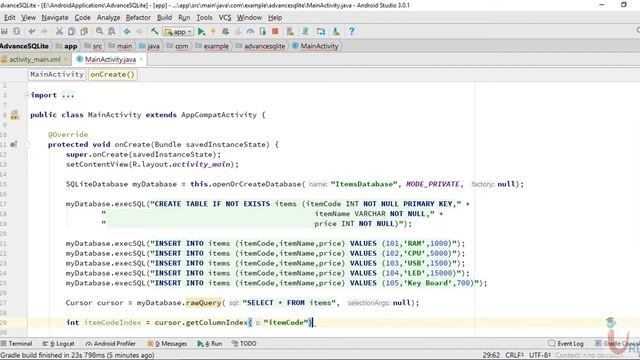Open the Refactor menu
The image size is (640, 360).
point(138,18)
